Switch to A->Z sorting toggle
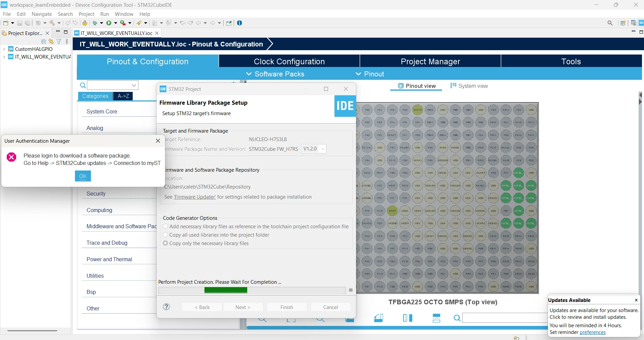 pyautogui.click(x=123, y=96)
